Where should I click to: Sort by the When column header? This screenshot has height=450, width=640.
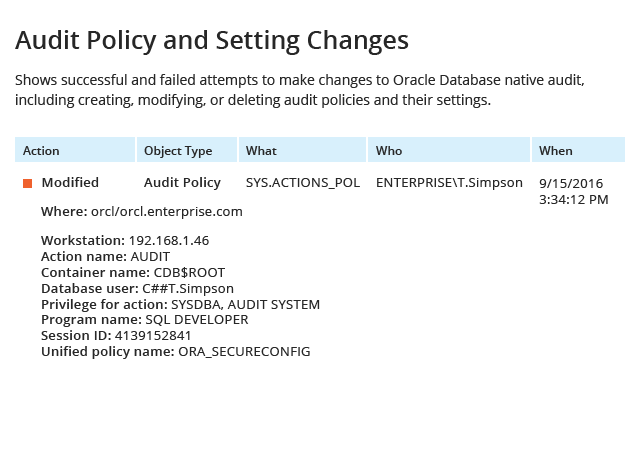click(578, 150)
